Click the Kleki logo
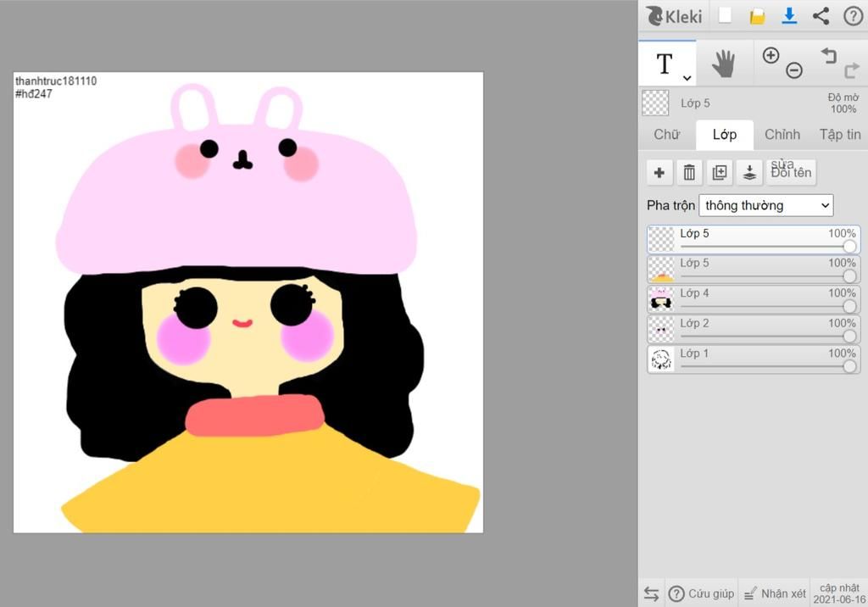This screenshot has height=607, width=868. tap(674, 16)
